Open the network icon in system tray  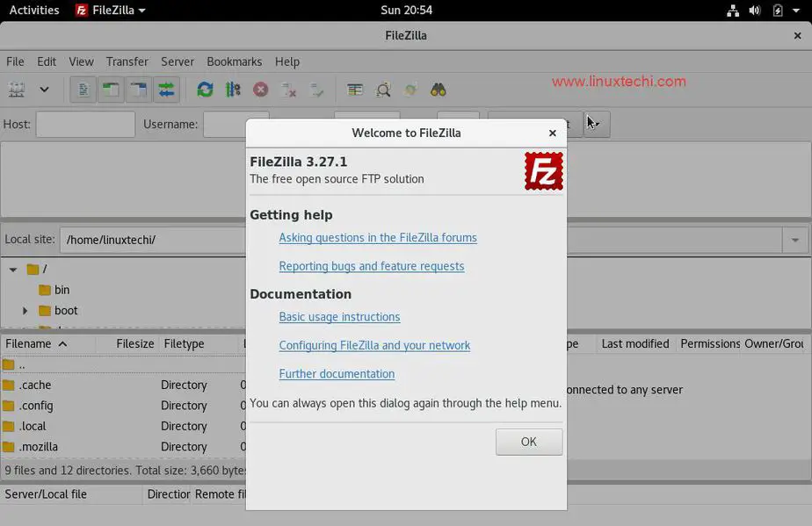pyautogui.click(x=733, y=11)
